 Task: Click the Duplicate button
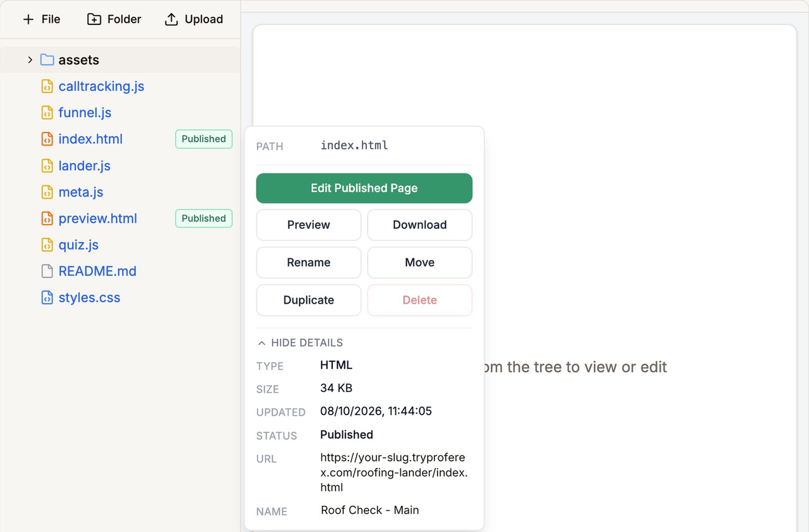[x=309, y=300]
